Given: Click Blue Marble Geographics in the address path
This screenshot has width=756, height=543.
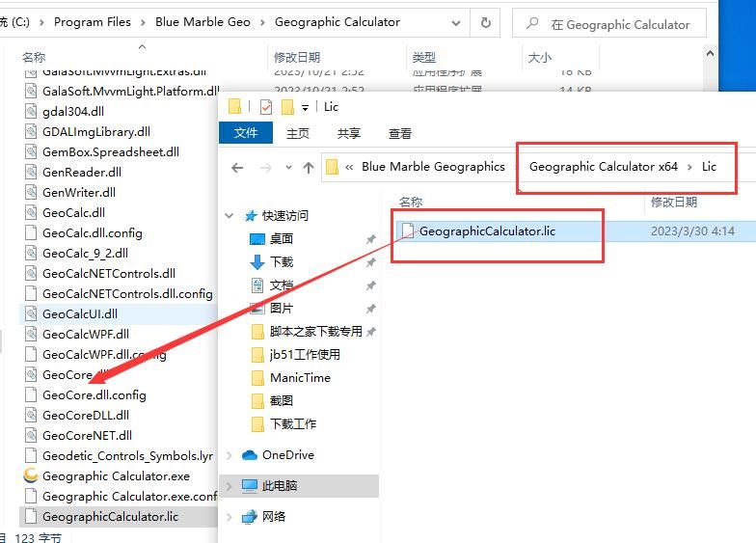Looking at the screenshot, I should tap(433, 166).
